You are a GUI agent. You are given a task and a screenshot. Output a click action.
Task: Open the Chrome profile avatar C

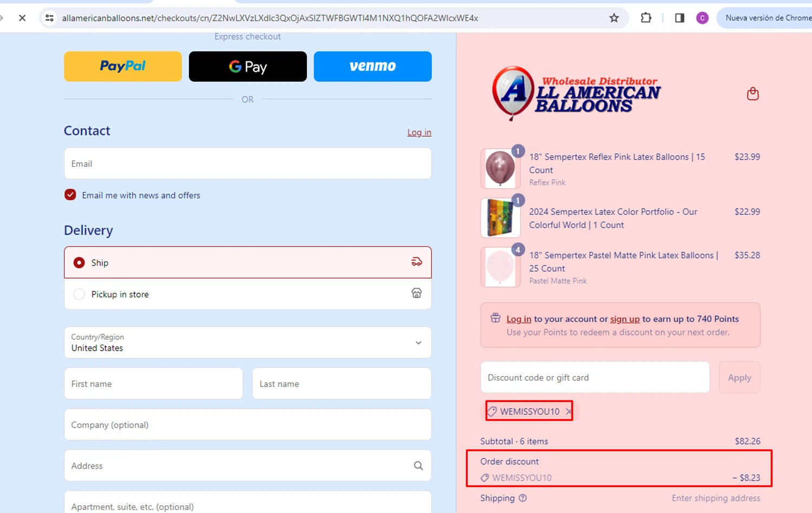point(702,18)
